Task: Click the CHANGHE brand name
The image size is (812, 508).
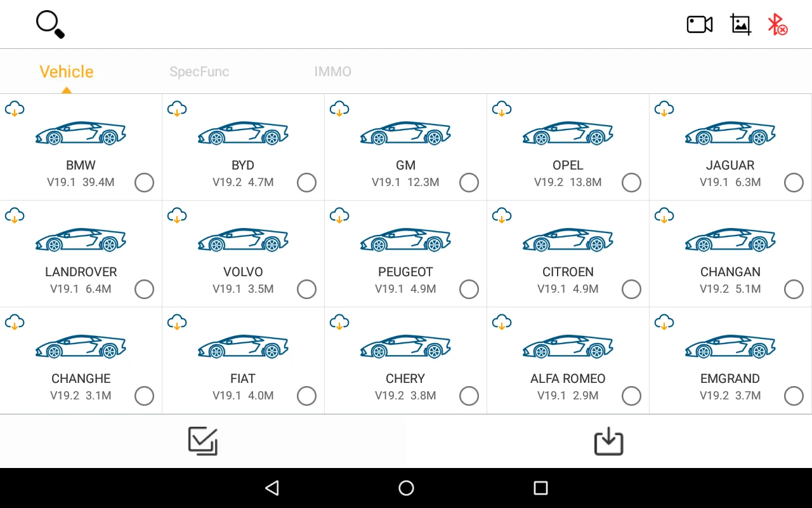Action: (x=81, y=378)
